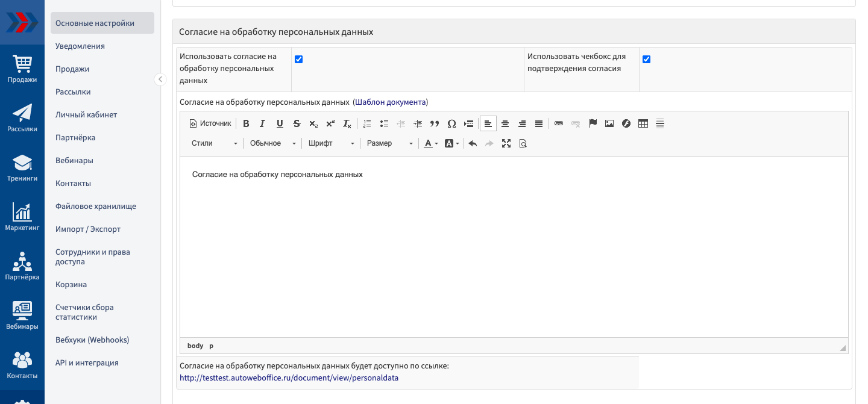Screen dimensions: 868x404
Task: Click the insert link icon
Action: click(559, 123)
